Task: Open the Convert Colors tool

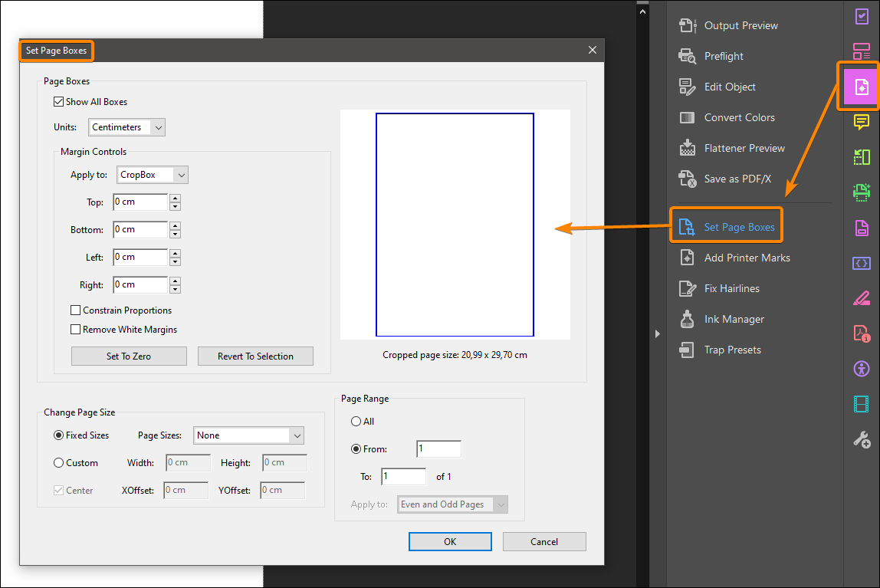Action: (739, 117)
